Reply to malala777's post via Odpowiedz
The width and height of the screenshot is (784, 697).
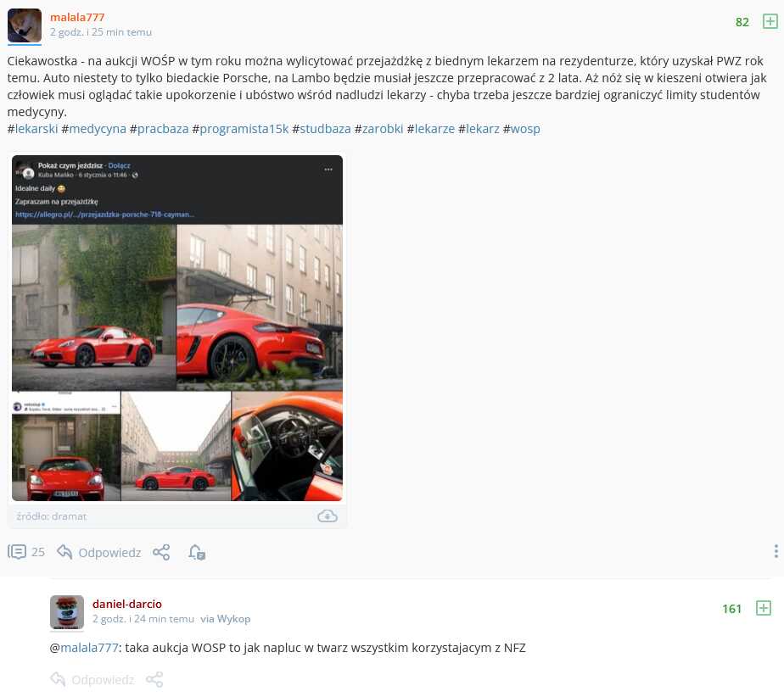point(99,552)
